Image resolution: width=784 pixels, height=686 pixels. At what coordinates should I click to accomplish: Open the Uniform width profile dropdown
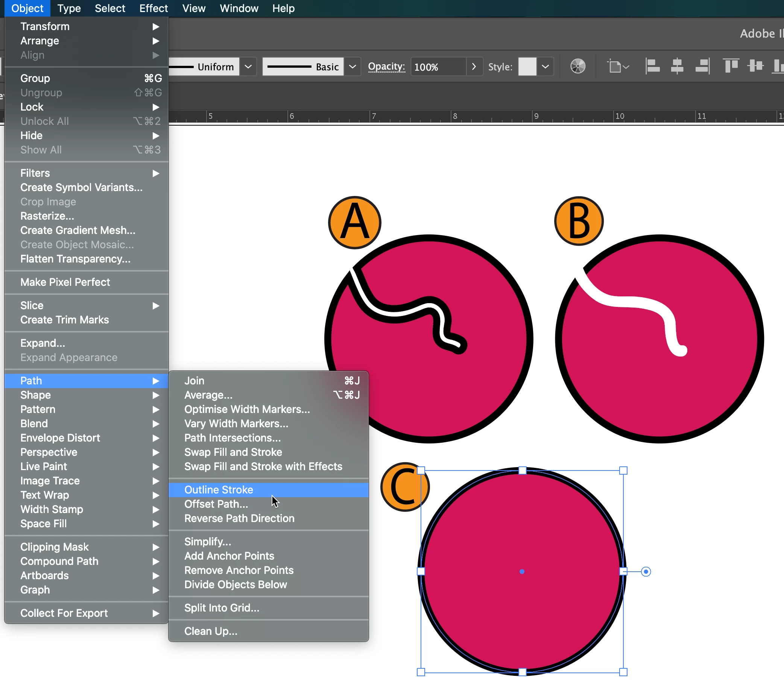[248, 67]
